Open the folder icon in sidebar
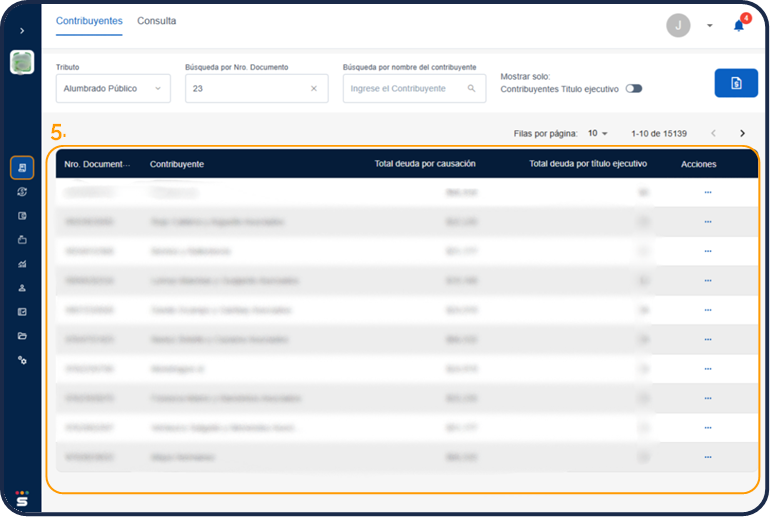 pyautogui.click(x=22, y=336)
